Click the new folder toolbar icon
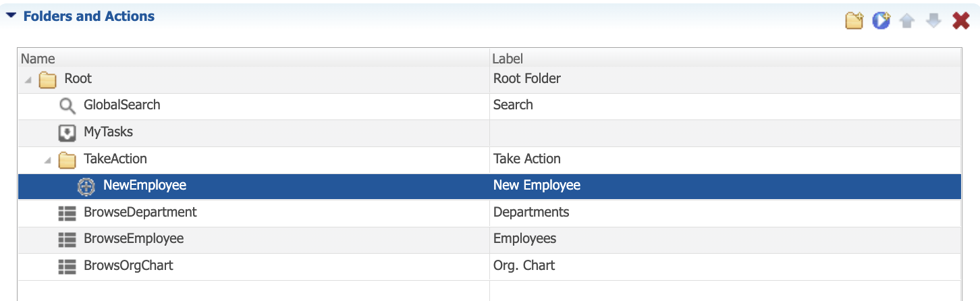Viewport: 980px width, 301px height. [854, 21]
